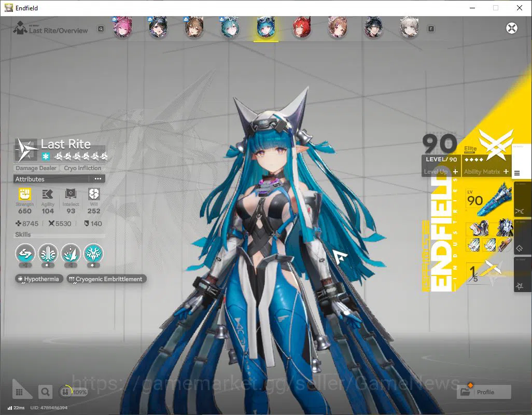
Task: Open the third skill crystal icon
Action: tap(71, 254)
